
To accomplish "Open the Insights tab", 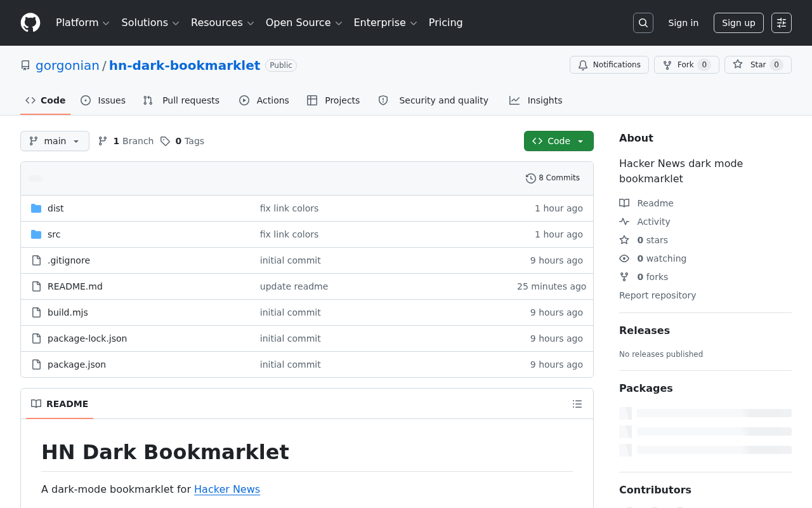I will point(536,100).
